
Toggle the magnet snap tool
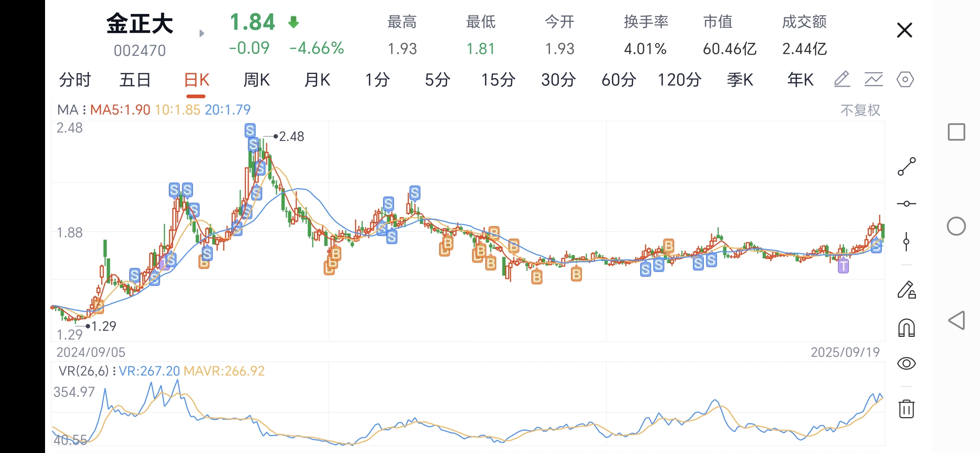(907, 328)
